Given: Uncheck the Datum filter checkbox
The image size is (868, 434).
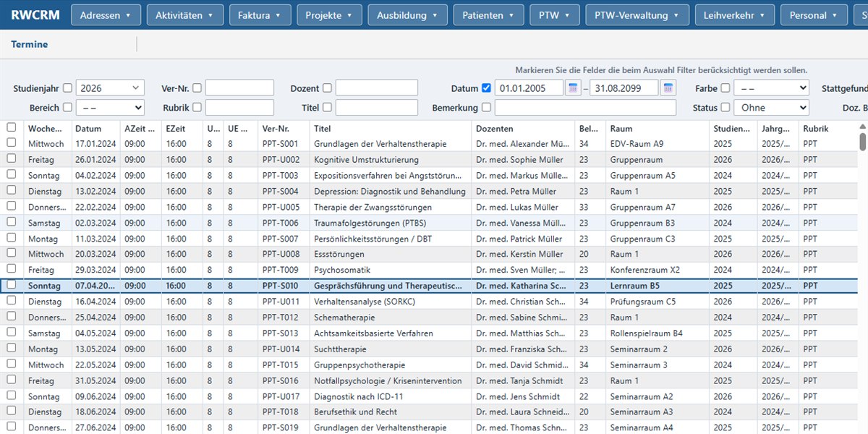Looking at the screenshot, I should click(x=486, y=88).
